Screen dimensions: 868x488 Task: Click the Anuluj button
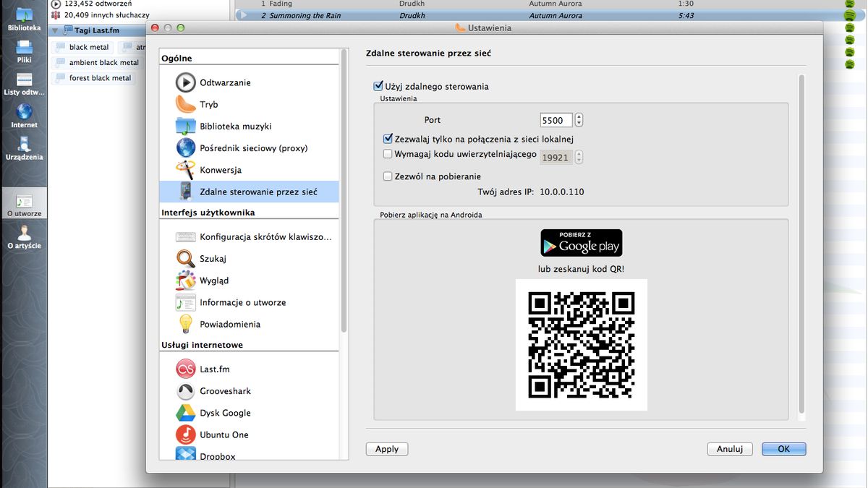tap(730, 449)
